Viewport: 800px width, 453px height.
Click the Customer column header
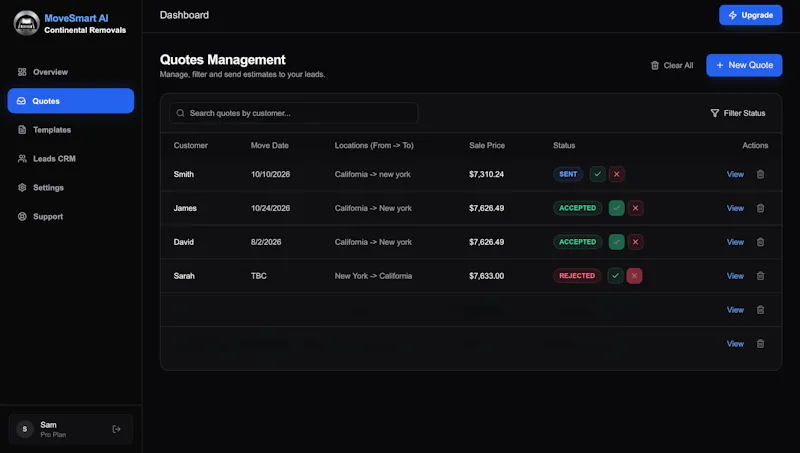[x=190, y=145]
